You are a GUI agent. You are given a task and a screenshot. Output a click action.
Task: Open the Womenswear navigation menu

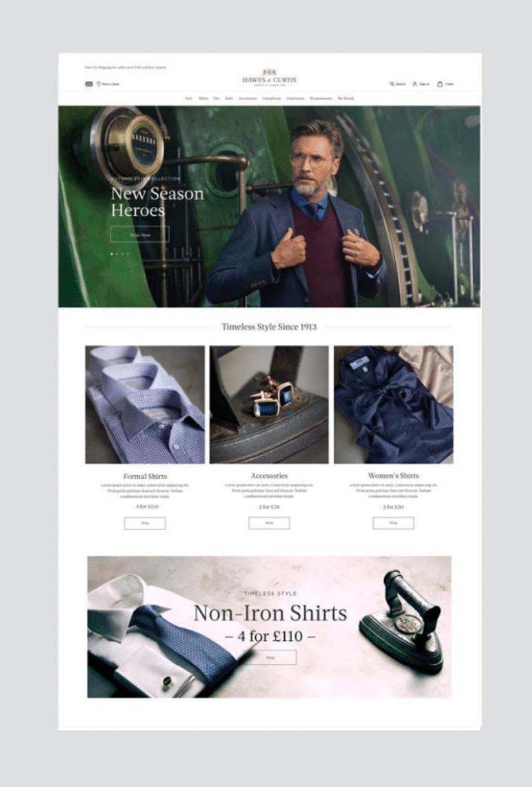(x=321, y=99)
